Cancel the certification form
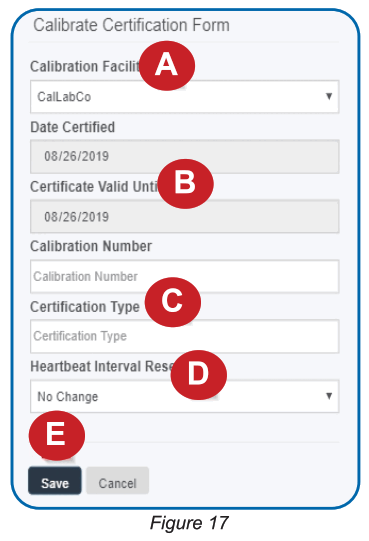This screenshot has height=541, width=369. click(x=117, y=481)
